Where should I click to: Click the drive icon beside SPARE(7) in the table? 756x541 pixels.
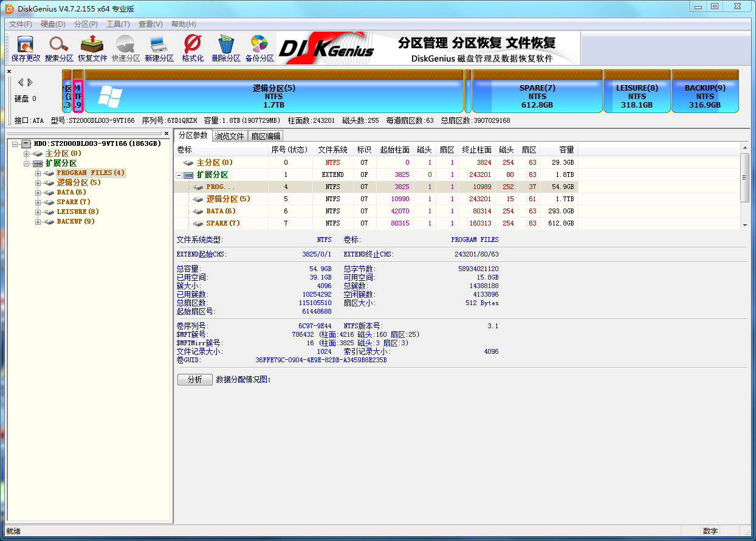[x=198, y=224]
